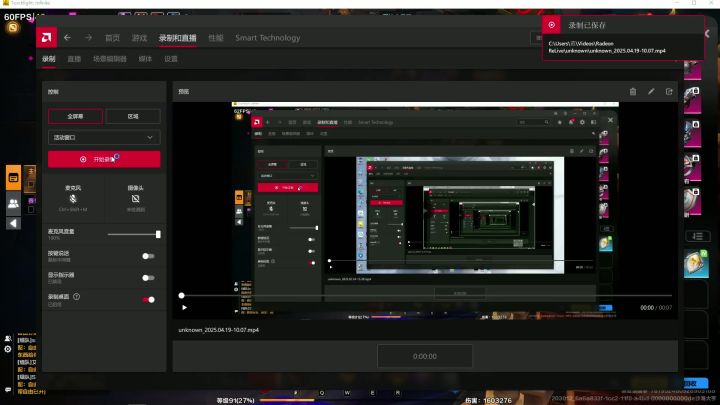
Task: Collapse the sidebar with the right-edge chevron
Action: 708,34
